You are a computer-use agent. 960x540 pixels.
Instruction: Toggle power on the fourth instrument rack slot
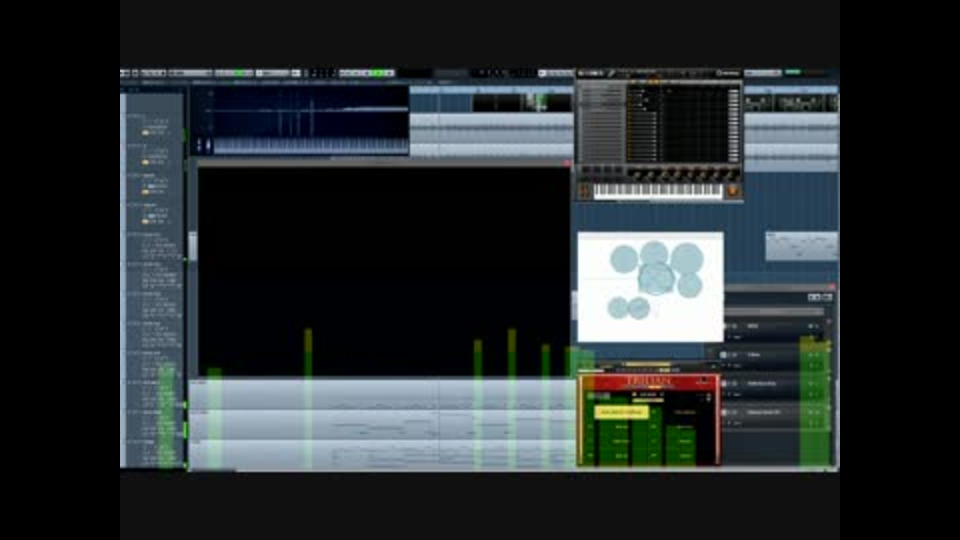click(x=724, y=413)
